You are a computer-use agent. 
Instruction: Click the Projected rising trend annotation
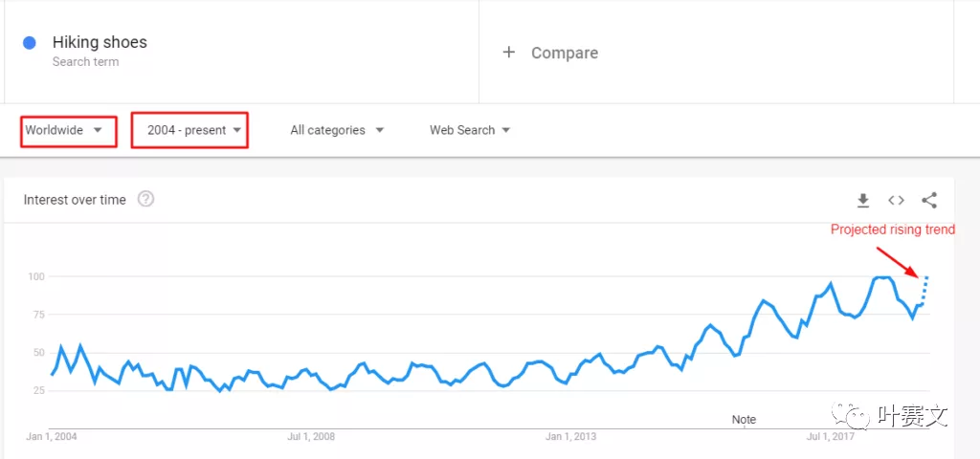point(892,229)
